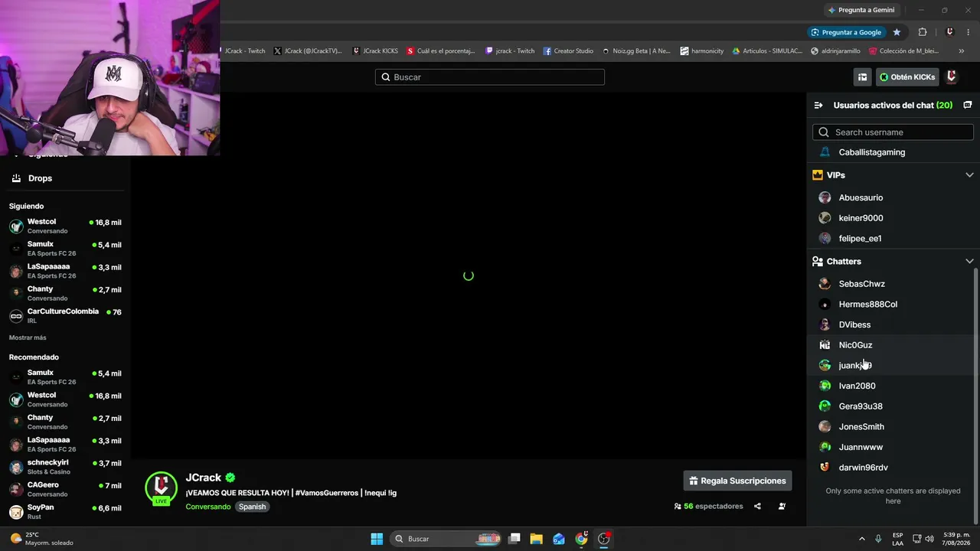Bookmark this page with the star icon
This screenshot has height=551, width=980.
(x=897, y=32)
